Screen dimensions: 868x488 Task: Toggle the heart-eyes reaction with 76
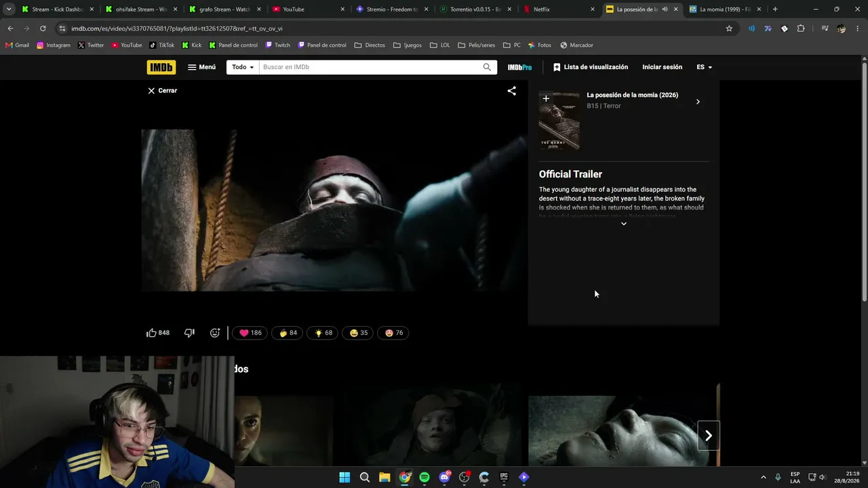pyautogui.click(x=394, y=333)
